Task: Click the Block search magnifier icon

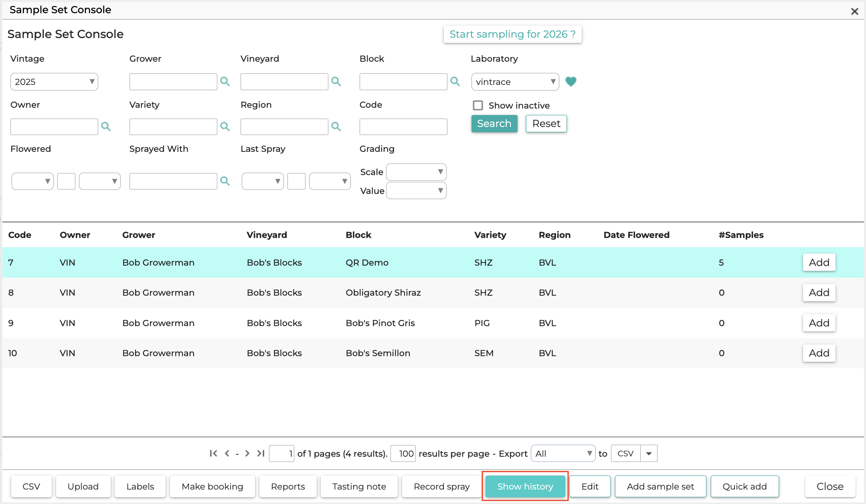Action: tap(455, 82)
